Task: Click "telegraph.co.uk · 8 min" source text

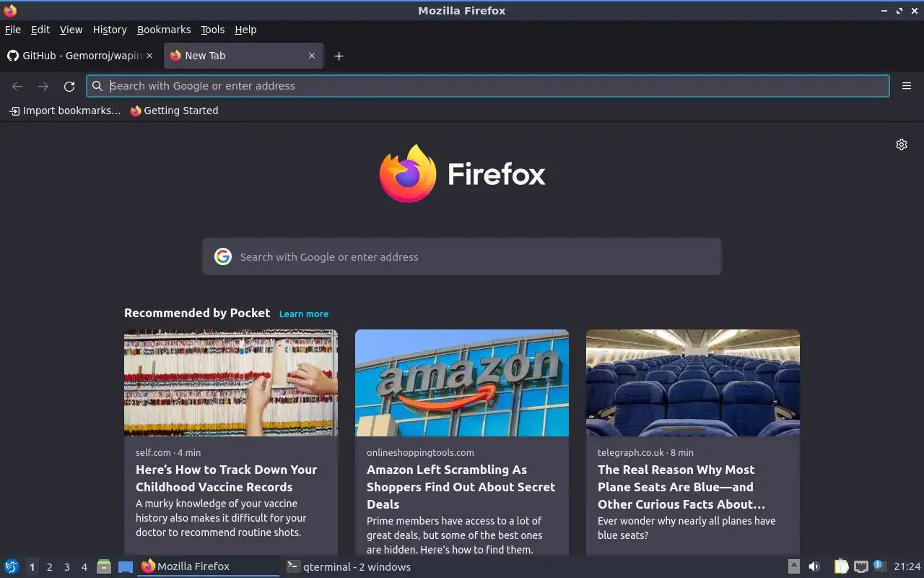Action: [645, 452]
